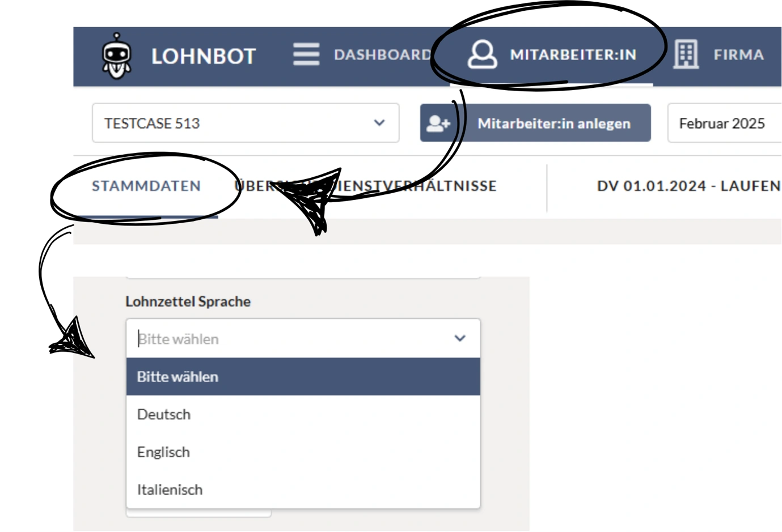Expand the chevron arrow in TESTCASE 513 selector
Image resolution: width=782 pixels, height=532 pixels.
(379, 123)
